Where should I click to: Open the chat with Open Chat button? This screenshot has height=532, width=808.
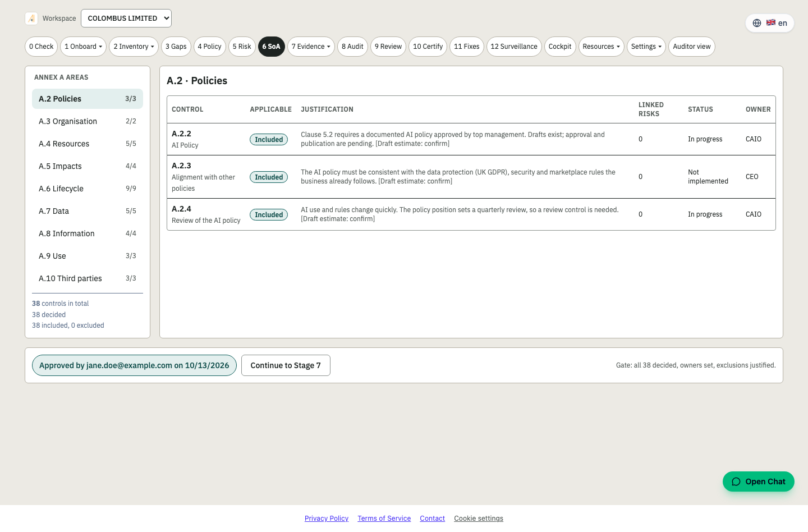[759, 481]
